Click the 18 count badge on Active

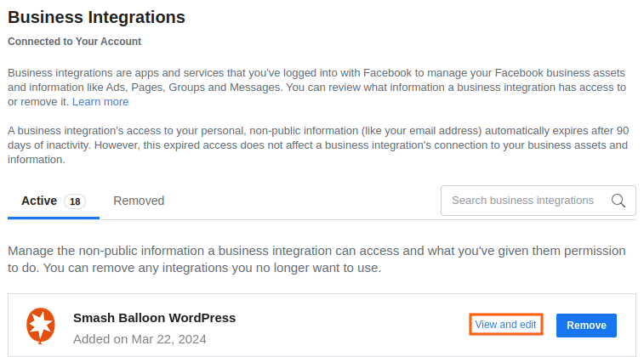(x=75, y=201)
